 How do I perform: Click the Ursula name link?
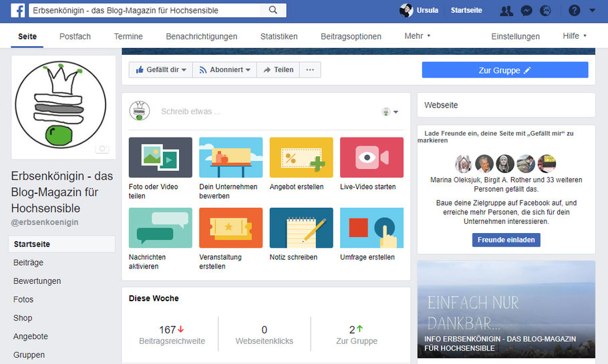[x=428, y=11]
